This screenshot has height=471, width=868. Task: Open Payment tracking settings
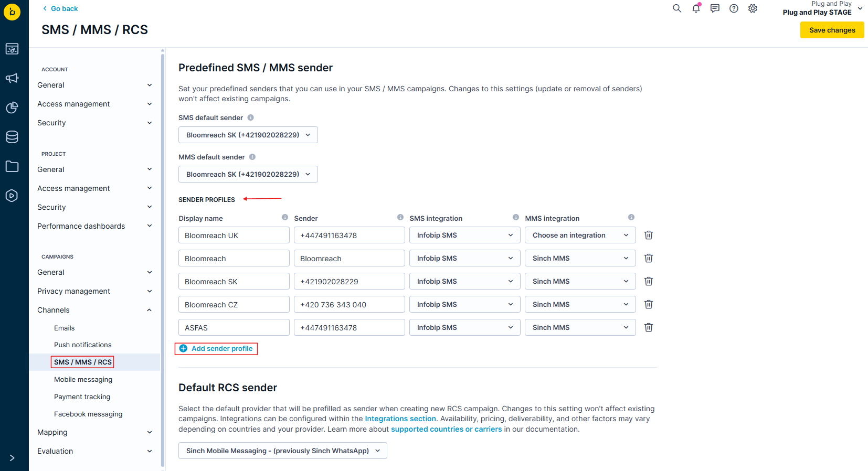(x=82, y=397)
